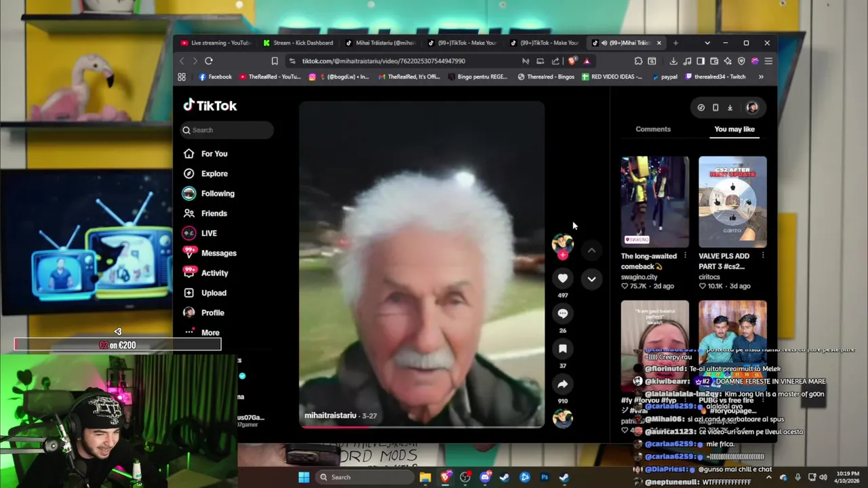The height and width of the screenshot is (488, 868).
Task: Save video with the bookmark icon
Action: click(562, 348)
